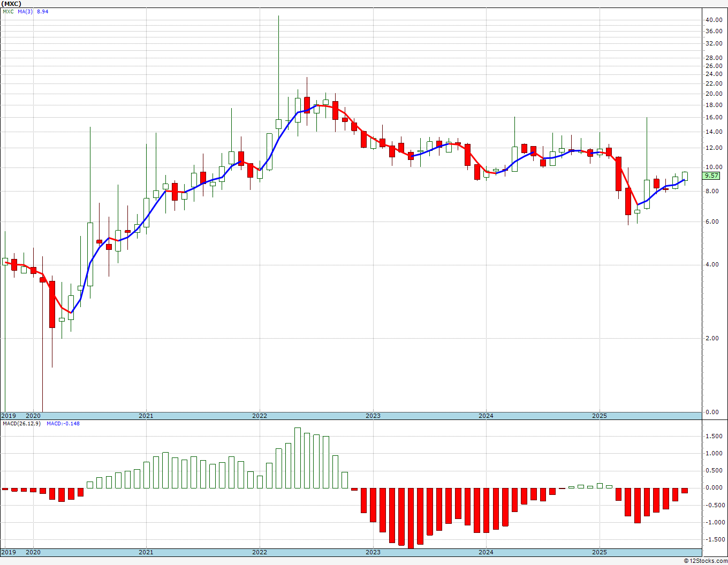Select the MACD(26,12,9) indicator label
Viewport: 728px width, 565px height.
pyautogui.click(x=20, y=423)
